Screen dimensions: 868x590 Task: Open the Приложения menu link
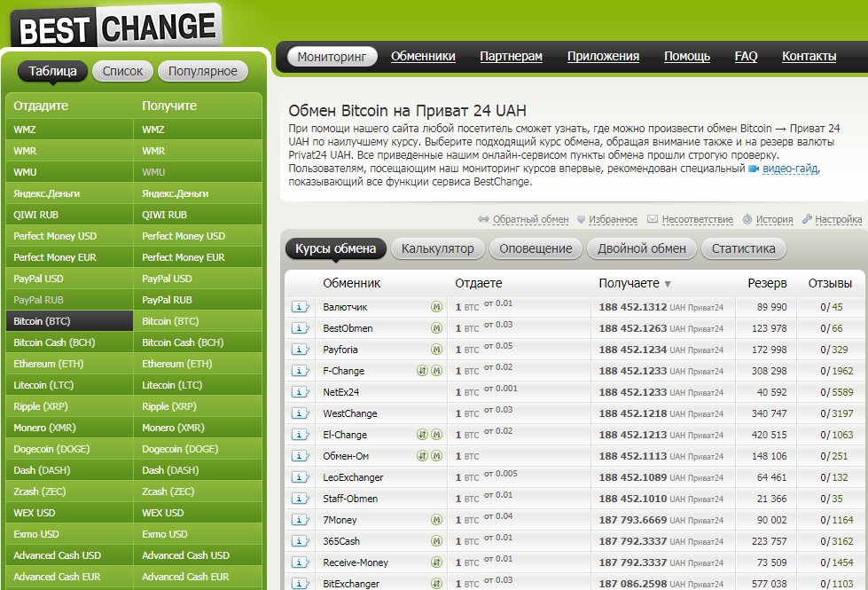click(603, 57)
